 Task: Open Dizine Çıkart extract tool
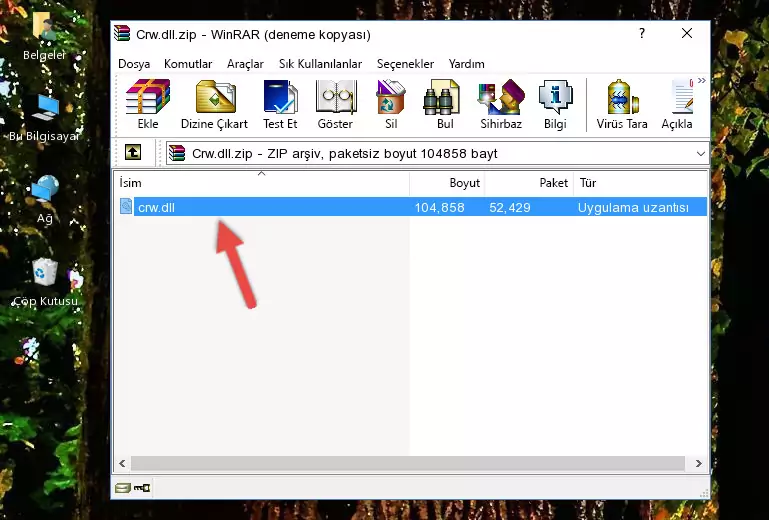(x=214, y=104)
